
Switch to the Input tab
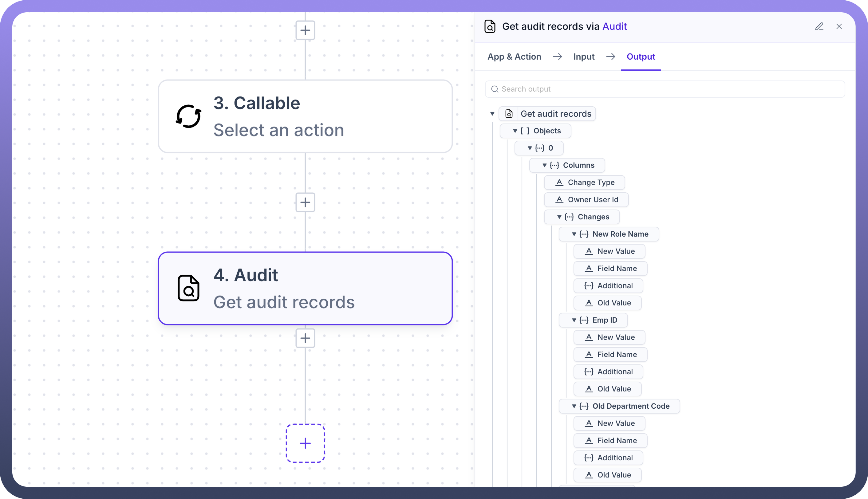pos(584,57)
